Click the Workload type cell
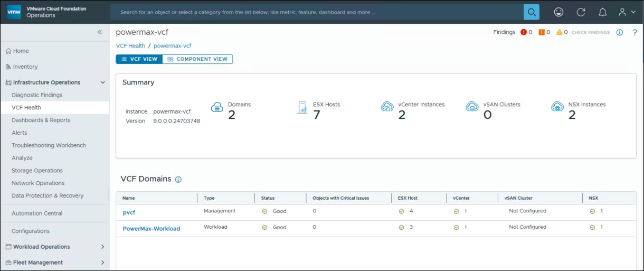The height and width of the screenshot is (271, 644). (x=215, y=227)
